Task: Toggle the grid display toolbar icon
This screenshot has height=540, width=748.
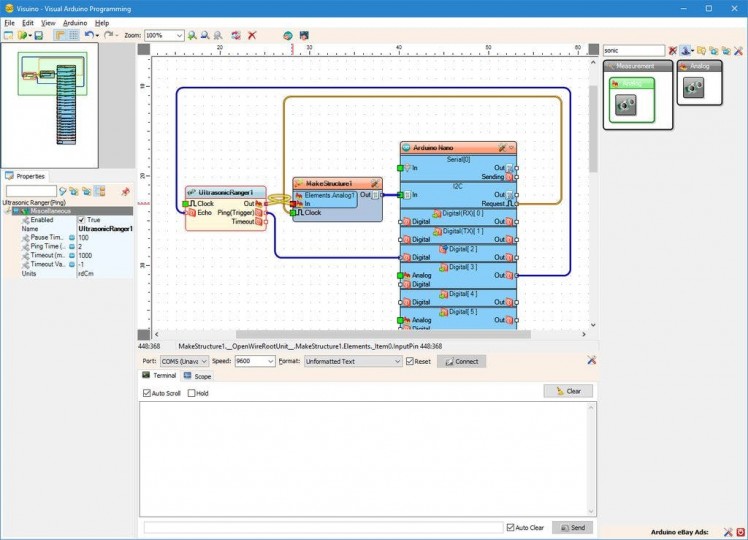Action: pyautogui.click(x=74, y=35)
